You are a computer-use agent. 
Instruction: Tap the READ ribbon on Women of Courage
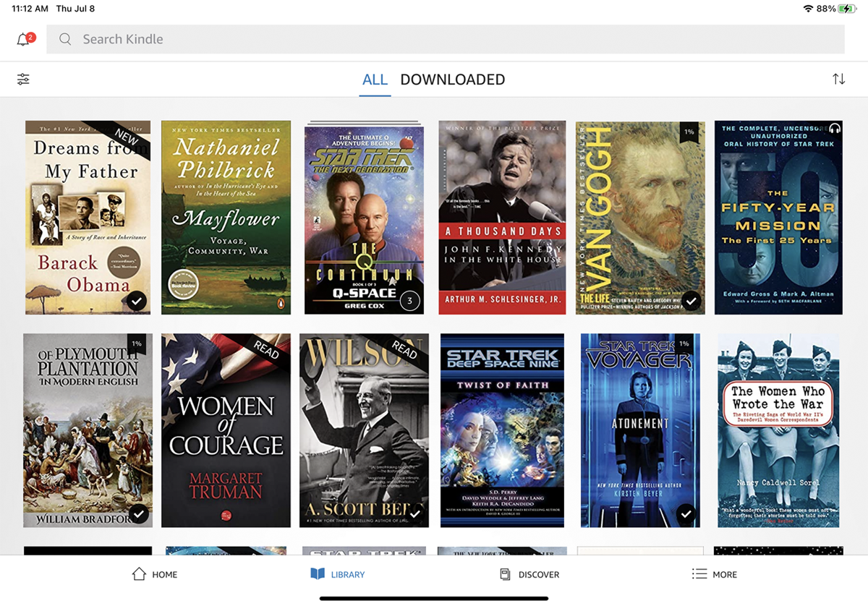pos(266,350)
